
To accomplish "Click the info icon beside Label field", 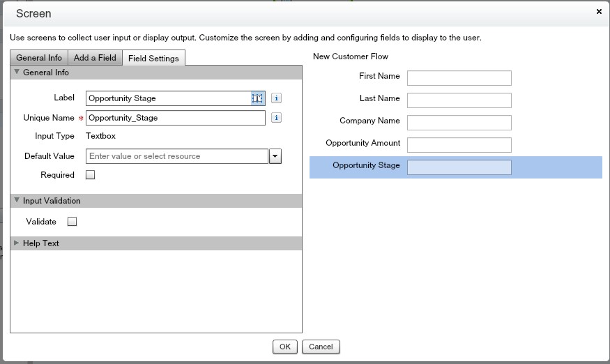I will tap(276, 98).
